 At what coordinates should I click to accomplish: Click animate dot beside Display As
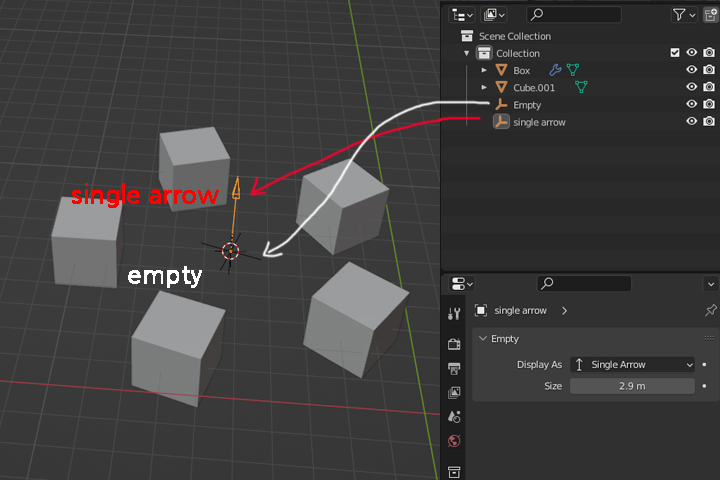pos(704,365)
